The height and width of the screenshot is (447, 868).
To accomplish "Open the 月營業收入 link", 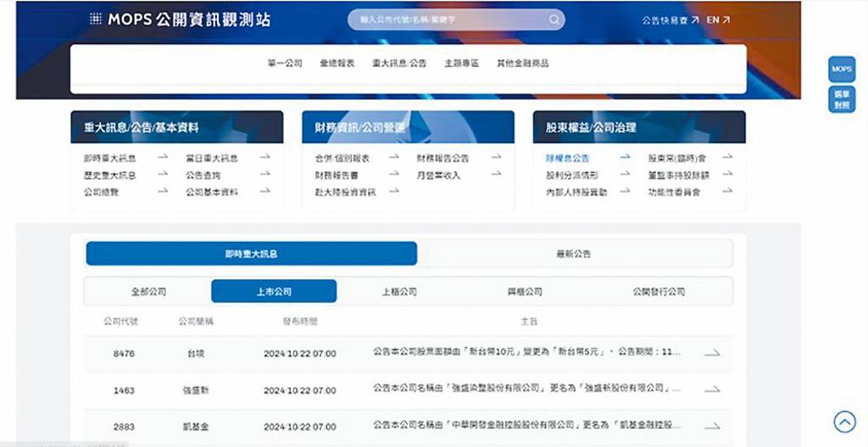I will pos(438,175).
